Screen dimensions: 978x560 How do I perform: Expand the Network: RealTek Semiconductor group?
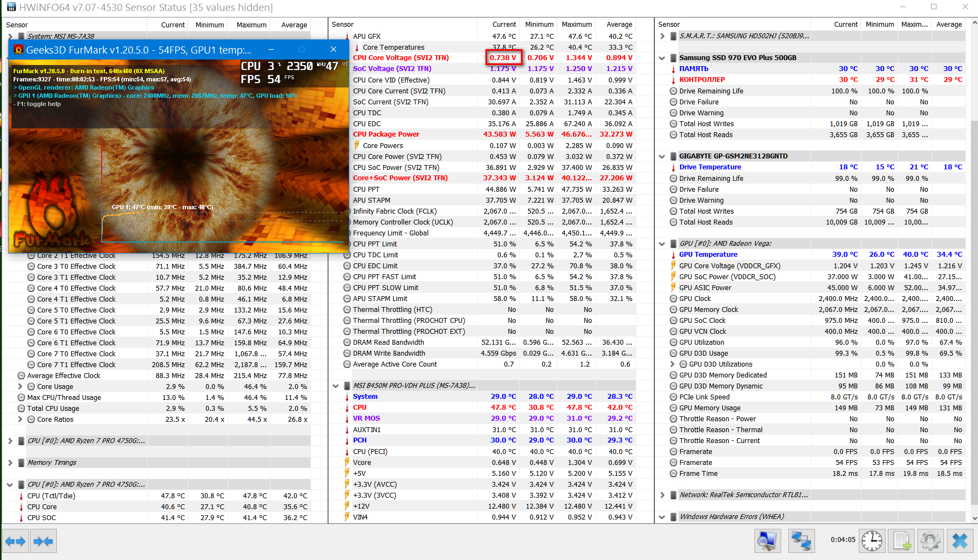tap(663, 495)
